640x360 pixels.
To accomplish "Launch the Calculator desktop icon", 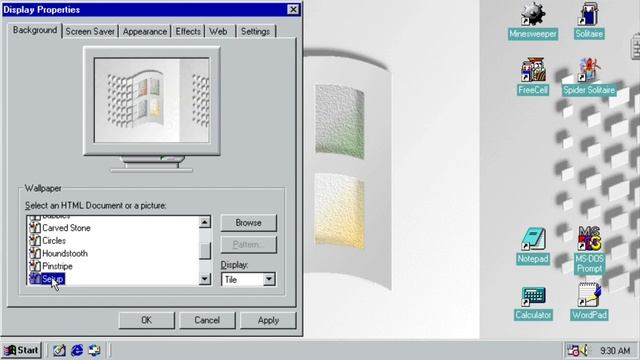I will tap(533, 303).
